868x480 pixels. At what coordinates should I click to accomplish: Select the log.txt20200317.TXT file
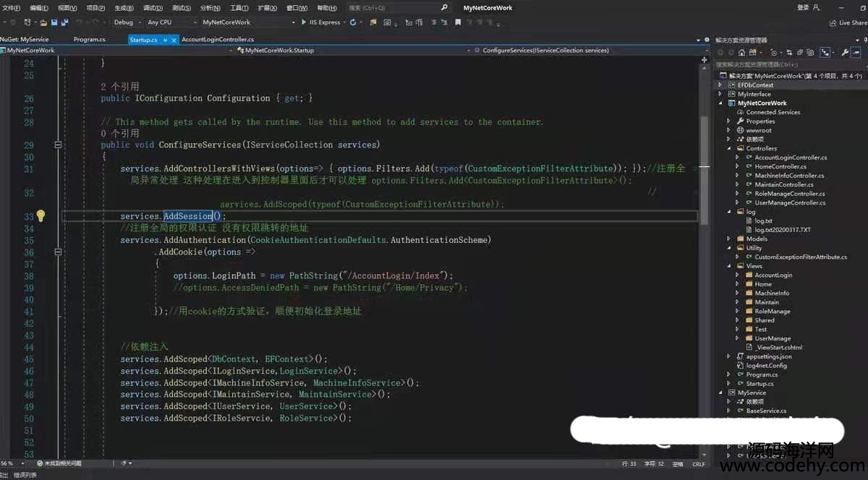(x=783, y=230)
